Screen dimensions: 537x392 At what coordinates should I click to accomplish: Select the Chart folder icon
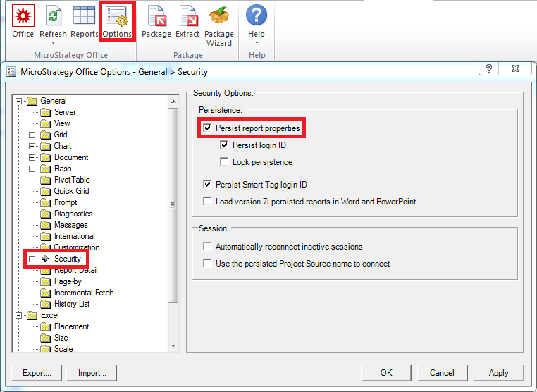[x=45, y=147]
